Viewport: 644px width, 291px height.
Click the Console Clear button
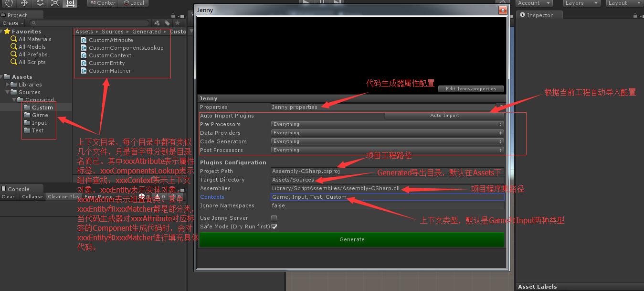[8, 197]
